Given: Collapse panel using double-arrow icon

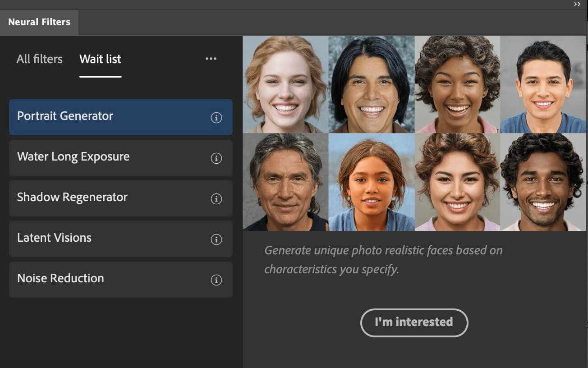Looking at the screenshot, I should 577,4.
